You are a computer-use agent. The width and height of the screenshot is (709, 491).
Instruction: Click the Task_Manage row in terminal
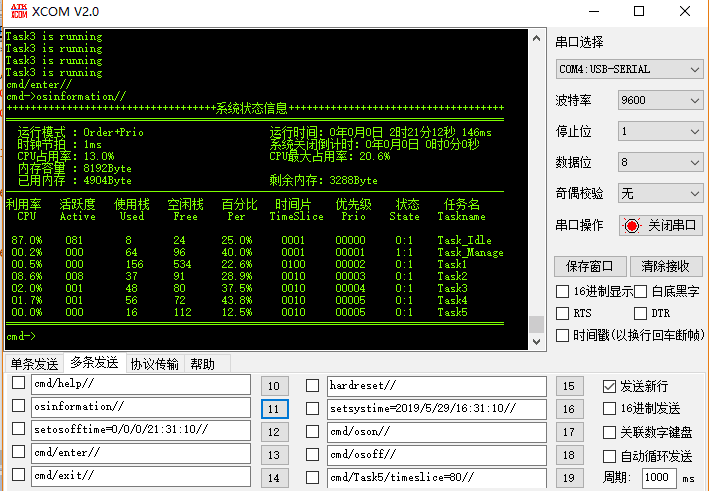click(x=257, y=252)
